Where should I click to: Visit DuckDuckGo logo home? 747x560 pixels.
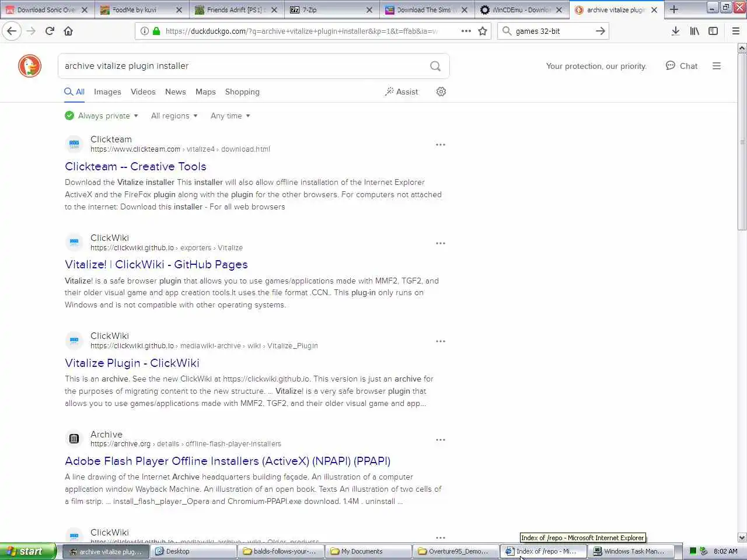pyautogui.click(x=30, y=66)
